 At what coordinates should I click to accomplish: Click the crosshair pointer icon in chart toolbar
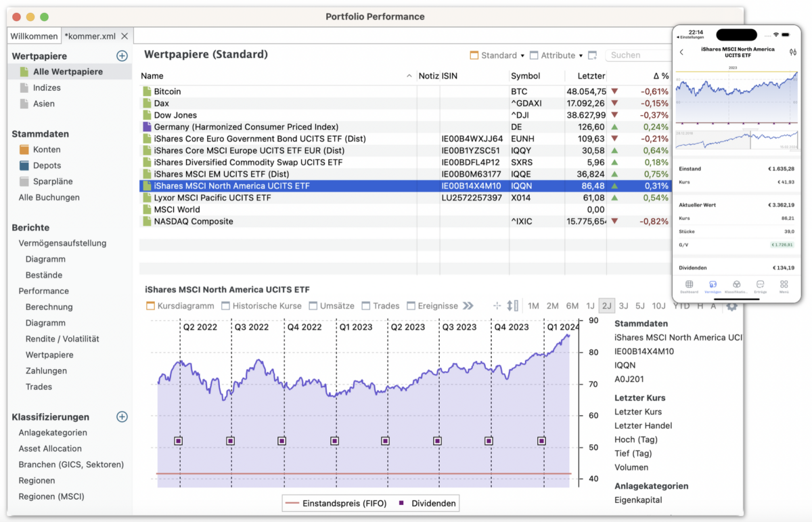point(497,305)
